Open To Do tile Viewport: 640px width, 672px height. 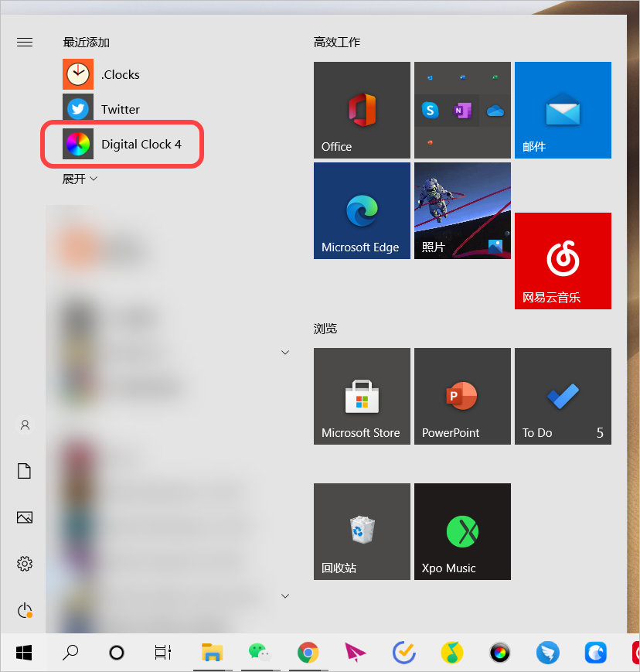[563, 396]
